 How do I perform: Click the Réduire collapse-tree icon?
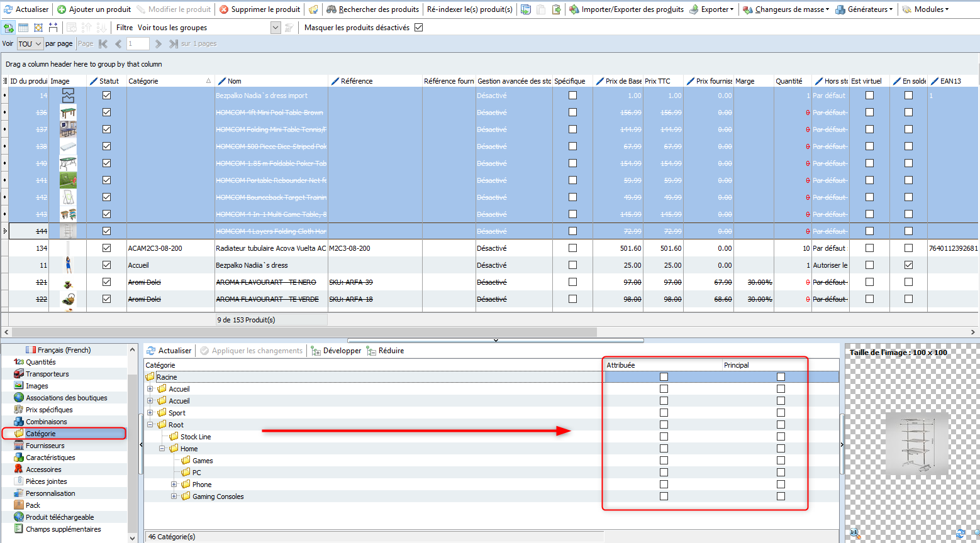coord(372,351)
